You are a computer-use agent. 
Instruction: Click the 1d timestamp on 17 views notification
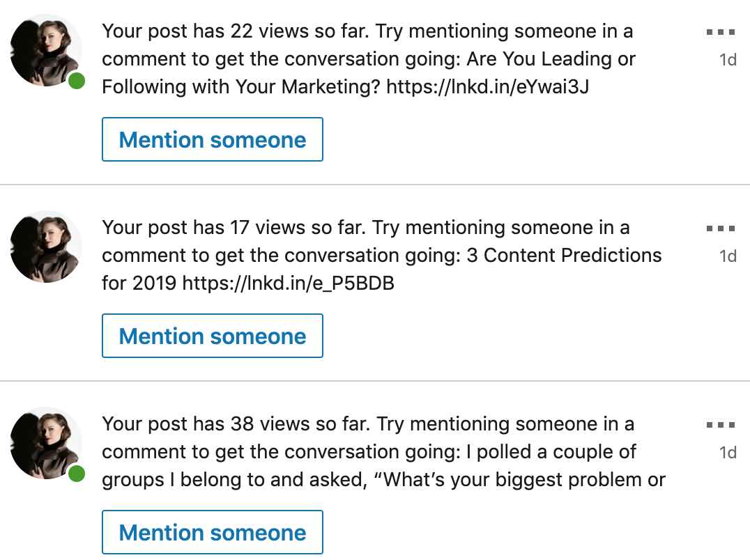tap(728, 256)
